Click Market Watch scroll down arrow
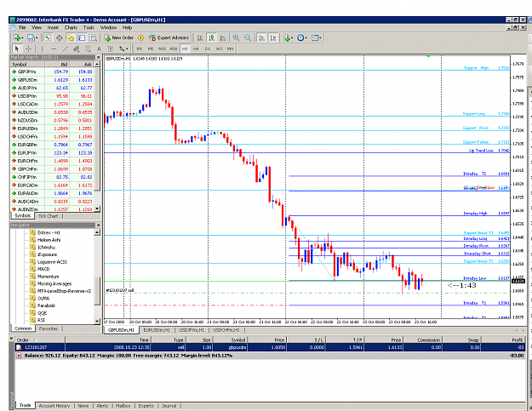The height and width of the screenshot is (411, 532). click(97, 208)
